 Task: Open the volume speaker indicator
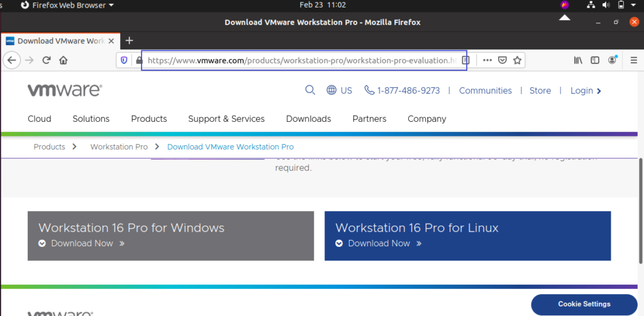pyautogui.click(x=606, y=5)
